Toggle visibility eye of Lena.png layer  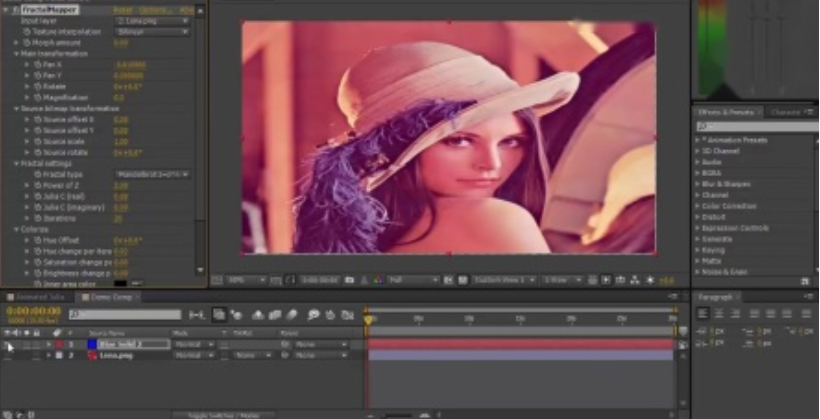(x=7, y=355)
